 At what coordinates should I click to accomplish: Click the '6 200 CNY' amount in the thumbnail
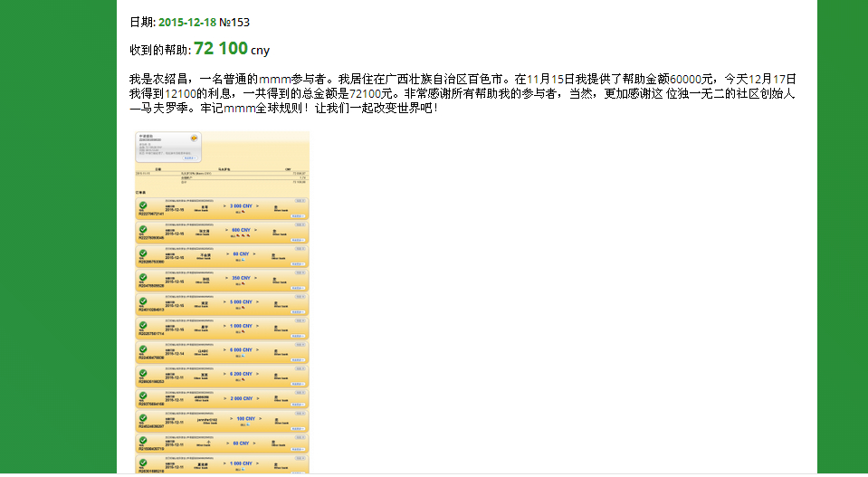241,374
